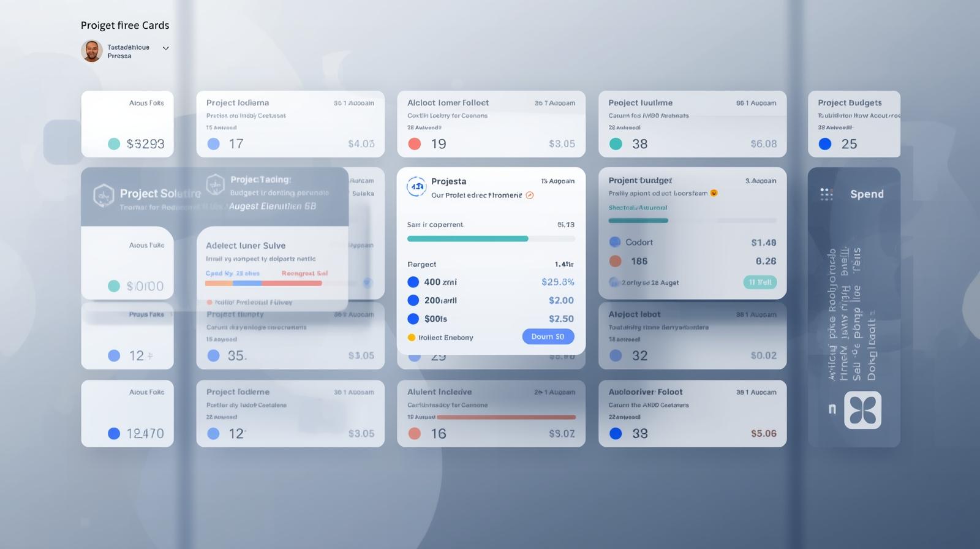Select the blue radio dot beside 400 xmi
This screenshot has height=549, width=980.
pos(413,282)
